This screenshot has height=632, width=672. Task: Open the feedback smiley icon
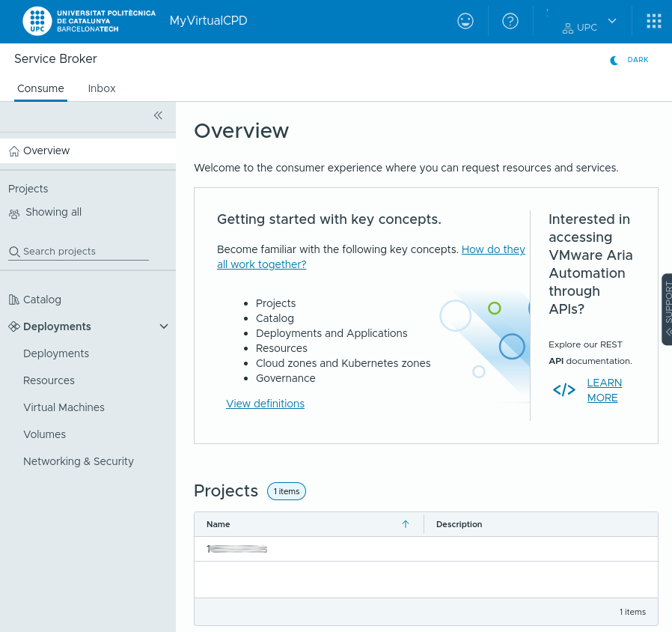tap(465, 21)
